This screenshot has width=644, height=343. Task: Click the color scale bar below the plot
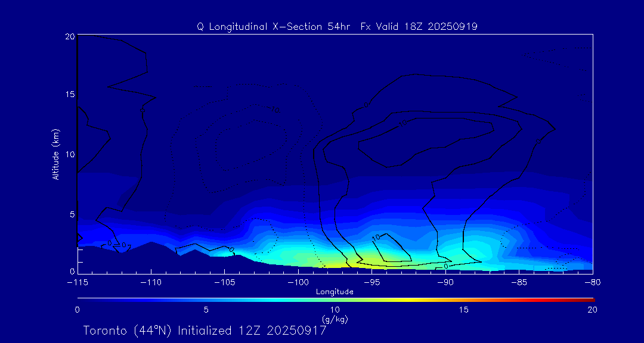click(336, 300)
